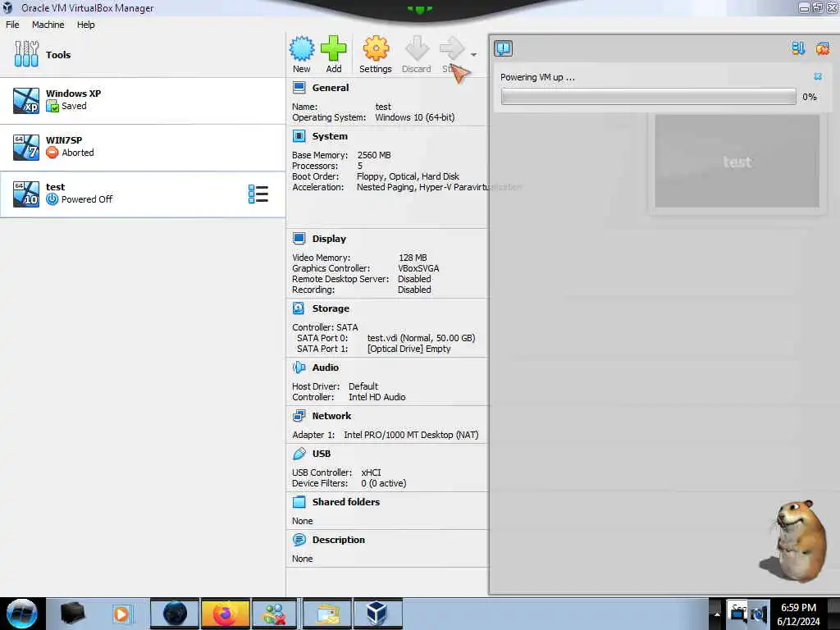Select the WIN7SP virtual machine
Image resolution: width=840 pixels, height=630 pixels.
pos(143,147)
